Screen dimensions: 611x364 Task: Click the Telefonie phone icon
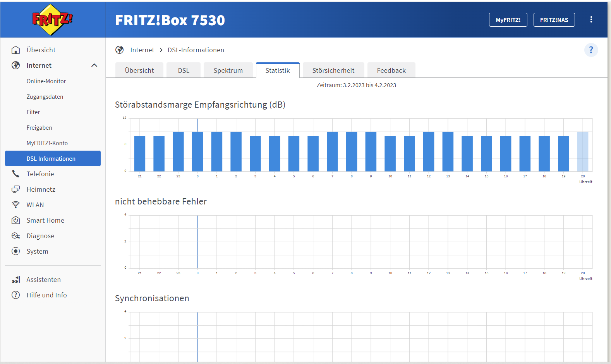coord(16,174)
